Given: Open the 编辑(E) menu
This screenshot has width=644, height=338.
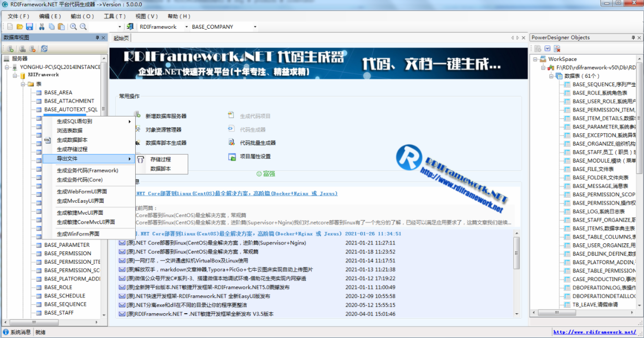Looking at the screenshot, I should [50, 16].
